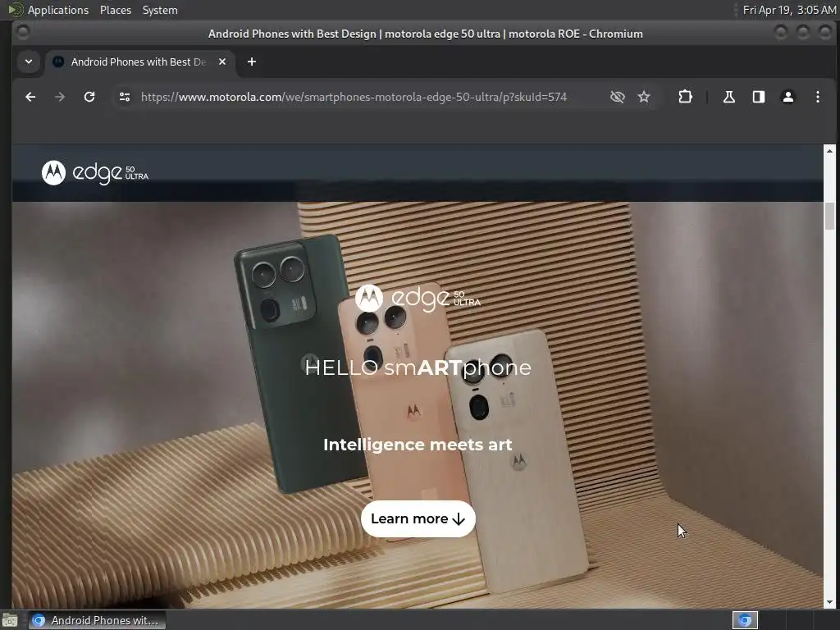This screenshot has height=630, width=840.
Task: Click the forward navigation arrow
Action: pos(60,97)
